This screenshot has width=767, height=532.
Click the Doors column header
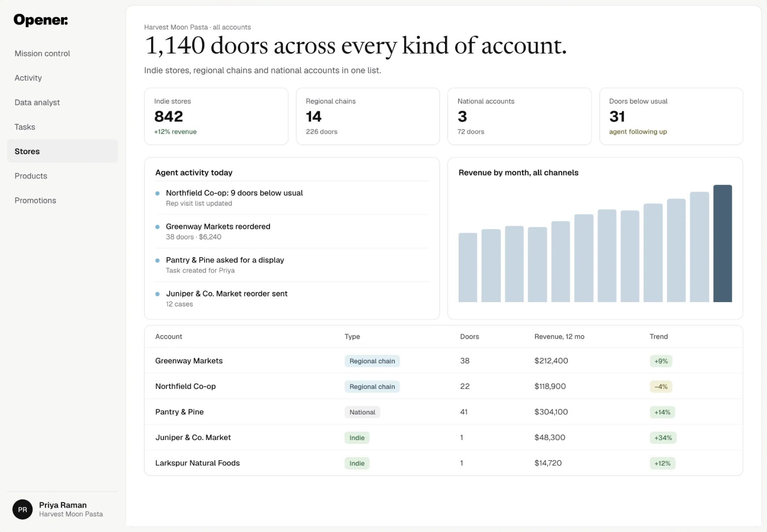pos(470,336)
